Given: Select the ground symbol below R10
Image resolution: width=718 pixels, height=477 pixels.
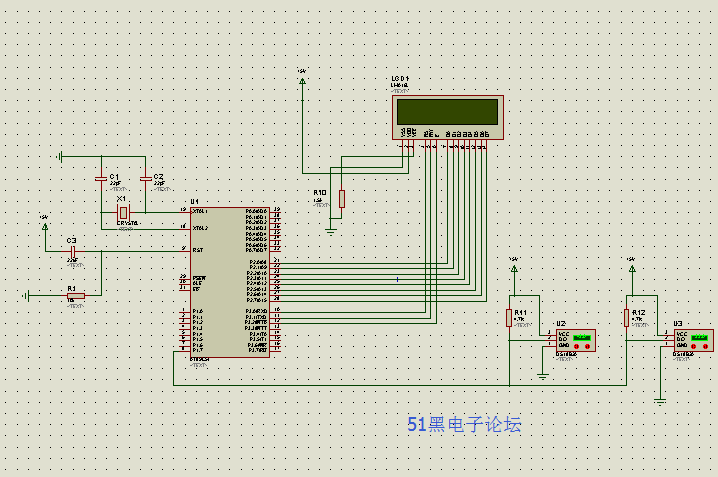Looking at the screenshot, I should pos(331,230).
